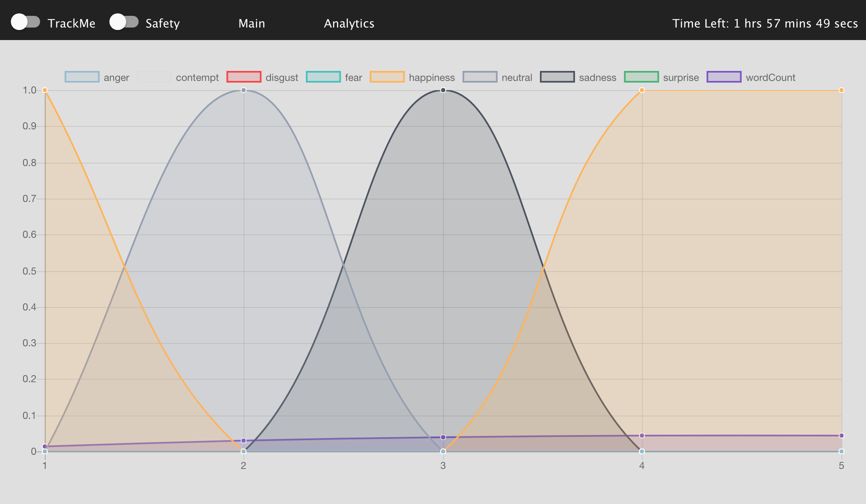Click the happiness legend label text
866x504 pixels.
click(432, 78)
